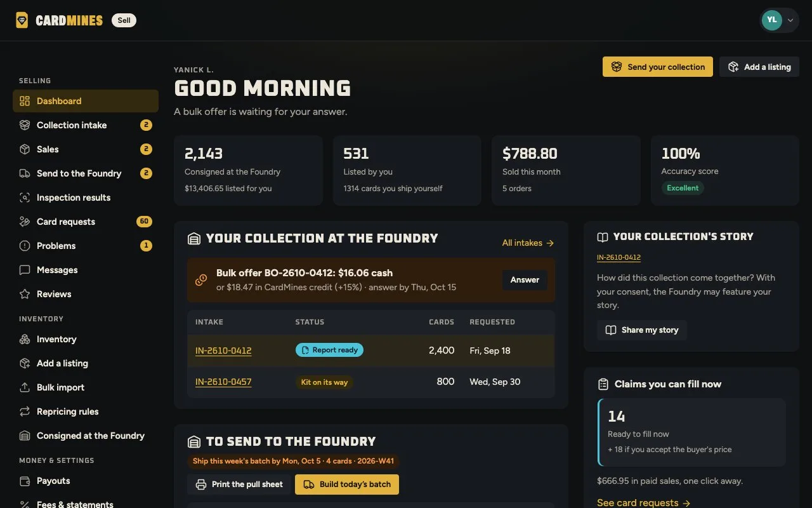Click the Reviews star icon
Viewport: 812px width, 508px height.
coord(25,294)
